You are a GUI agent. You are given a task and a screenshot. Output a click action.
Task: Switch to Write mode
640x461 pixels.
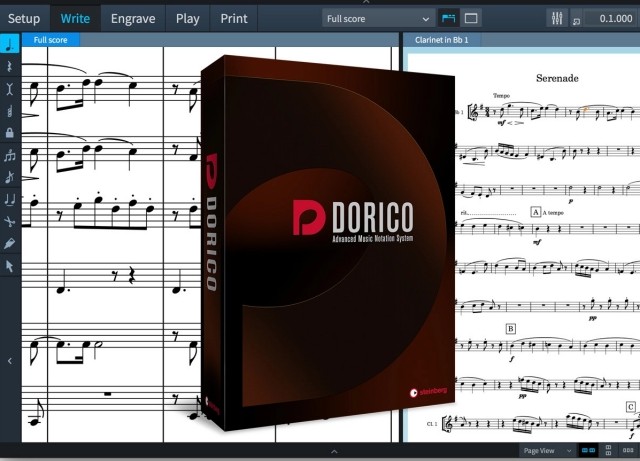pos(75,18)
